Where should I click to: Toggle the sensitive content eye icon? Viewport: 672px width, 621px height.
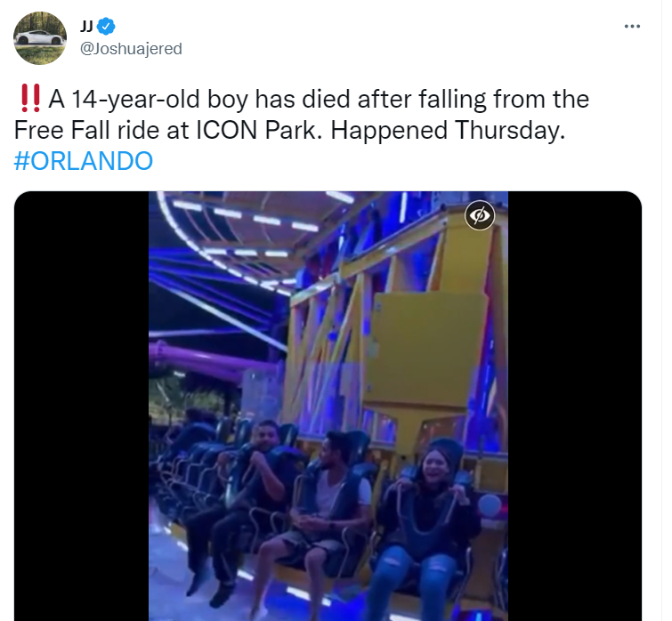pyautogui.click(x=480, y=215)
